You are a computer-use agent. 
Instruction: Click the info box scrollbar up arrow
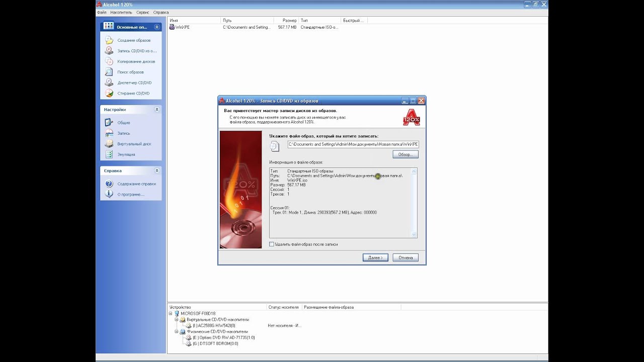click(414, 171)
